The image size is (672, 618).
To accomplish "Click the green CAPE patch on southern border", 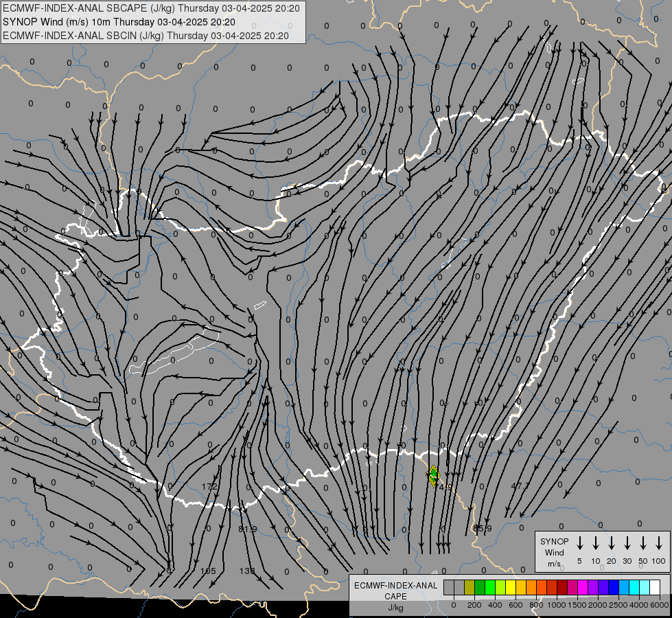I will 433,476.
